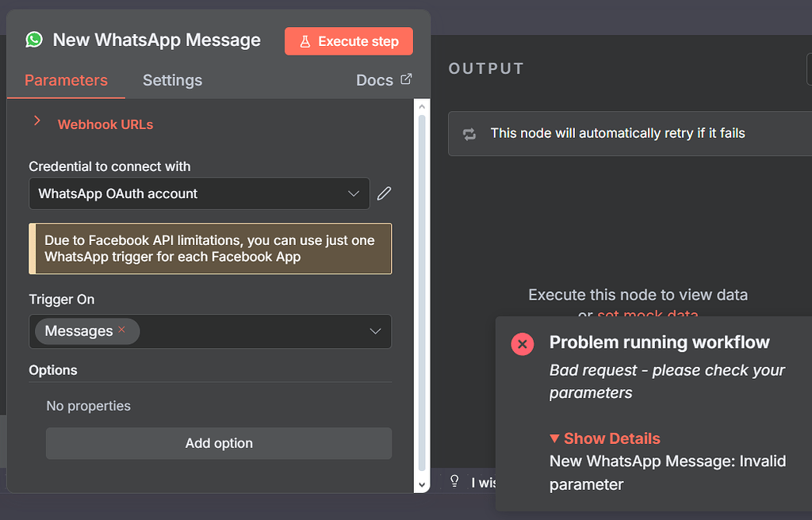The image size is (812, 520).
Task: Collapse the Show Details section
Action: 604,438
